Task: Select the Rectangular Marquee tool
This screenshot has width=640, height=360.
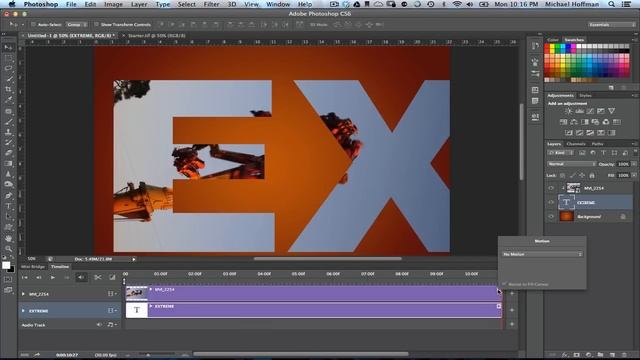Action: click(x=8, y=58)
